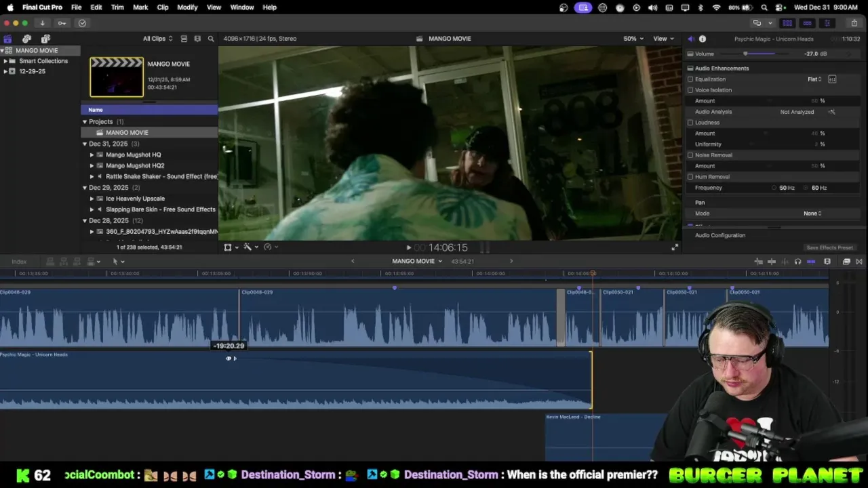Screen dimensions: 868x488
Task: Run Audio Analysis magic wand button
Action: point(832,112)
